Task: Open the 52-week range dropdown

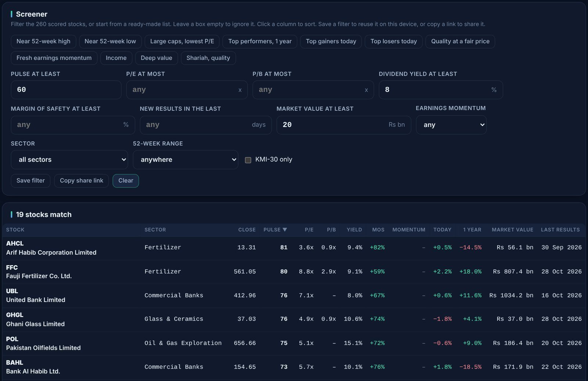Action: [x=186, y=160]
